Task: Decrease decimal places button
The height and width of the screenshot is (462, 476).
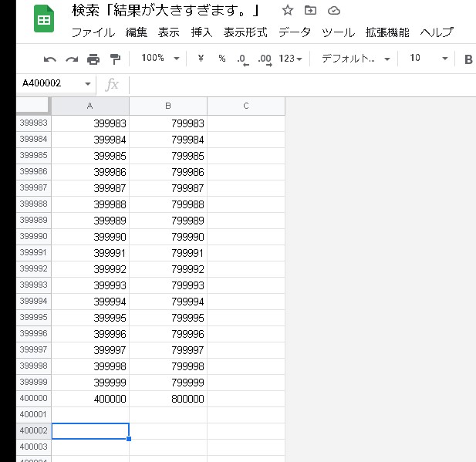Action: tap(242, 59)
